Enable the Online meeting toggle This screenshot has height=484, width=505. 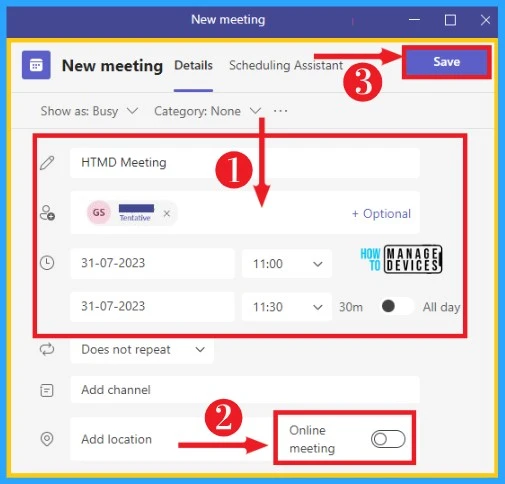388,439
